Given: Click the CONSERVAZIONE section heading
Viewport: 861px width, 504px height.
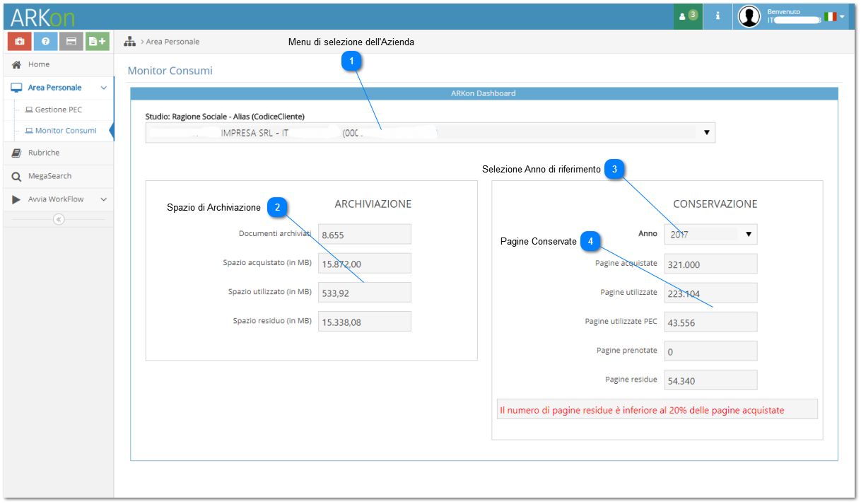Looking at the screenshot, I should 715,204.
